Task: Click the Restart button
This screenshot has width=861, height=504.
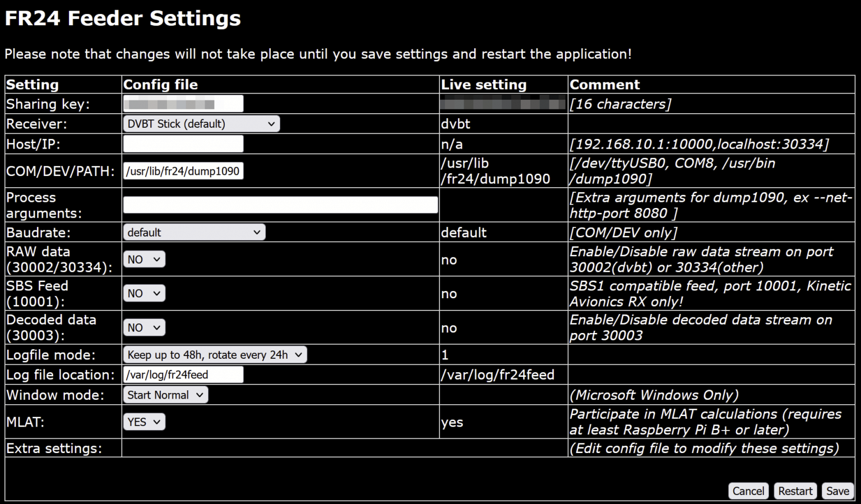Action: pyautogui.click(x=795, y=491)
